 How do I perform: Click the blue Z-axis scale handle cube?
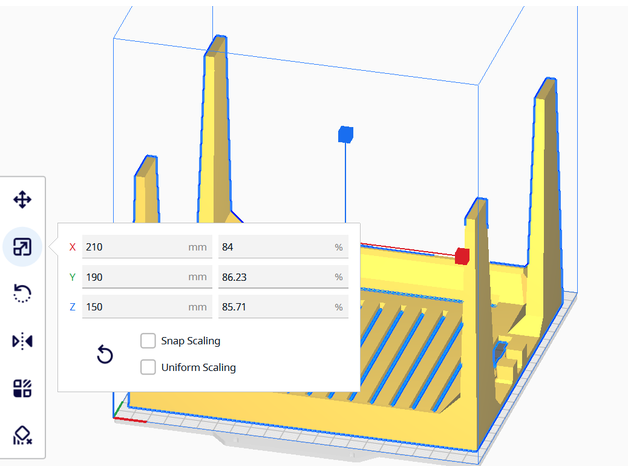pyautogui.click(x=346, y=133)
